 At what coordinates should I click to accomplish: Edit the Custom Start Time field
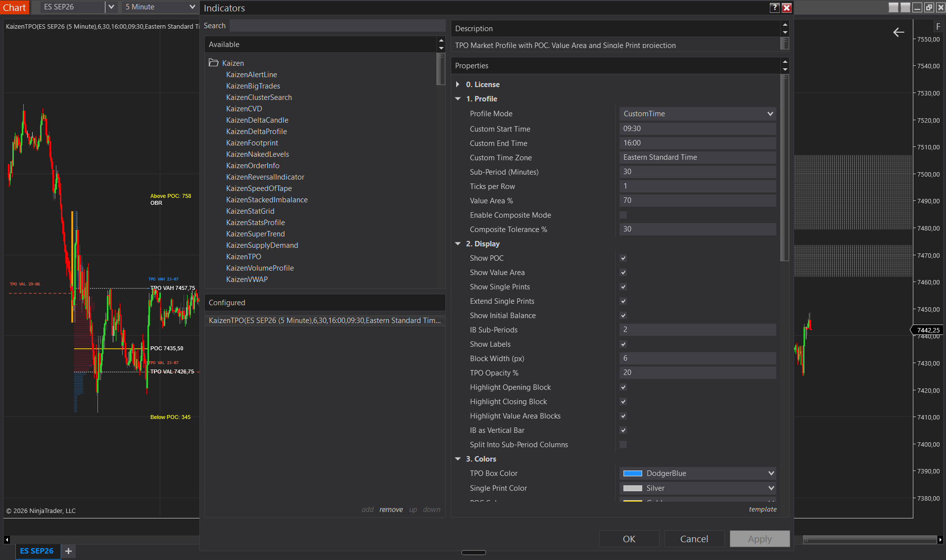point(698,129)
